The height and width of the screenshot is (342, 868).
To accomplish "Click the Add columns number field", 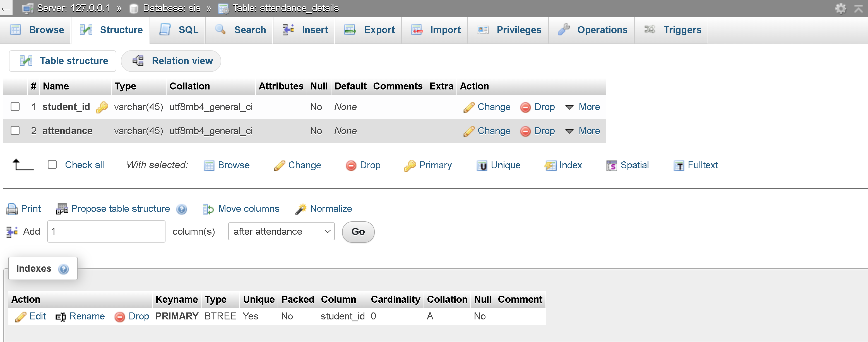I will (107, 232).
